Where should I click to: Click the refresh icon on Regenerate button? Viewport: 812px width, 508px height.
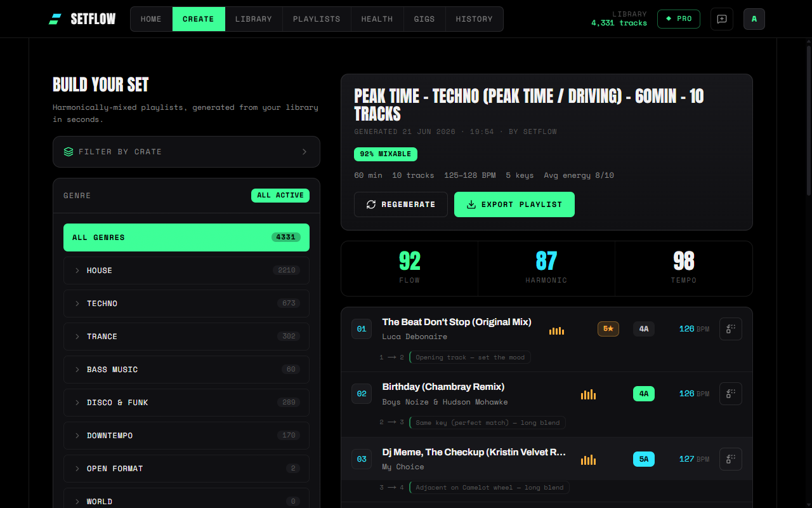pyautogui.click(x=371, y=204)
